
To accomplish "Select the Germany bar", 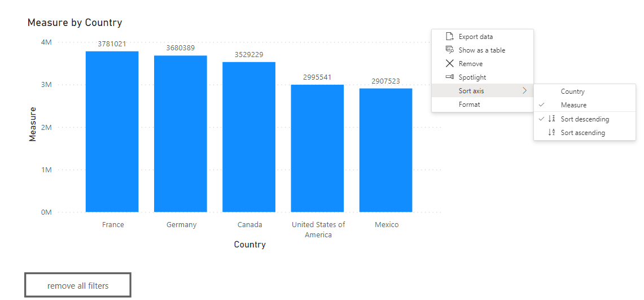I will click(180, 133).
